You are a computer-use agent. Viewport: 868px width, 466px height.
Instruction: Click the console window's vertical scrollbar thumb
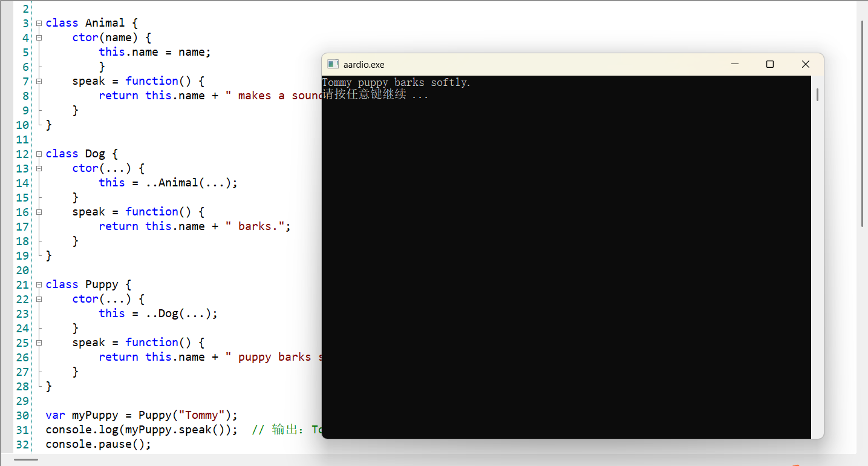[x=817, y=94]
